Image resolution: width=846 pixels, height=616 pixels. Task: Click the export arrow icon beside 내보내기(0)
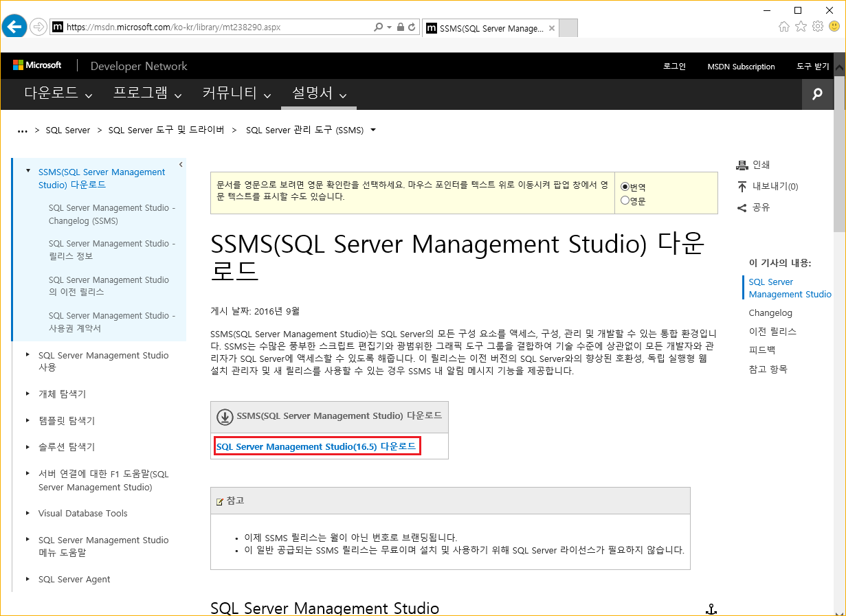[742, 186]
